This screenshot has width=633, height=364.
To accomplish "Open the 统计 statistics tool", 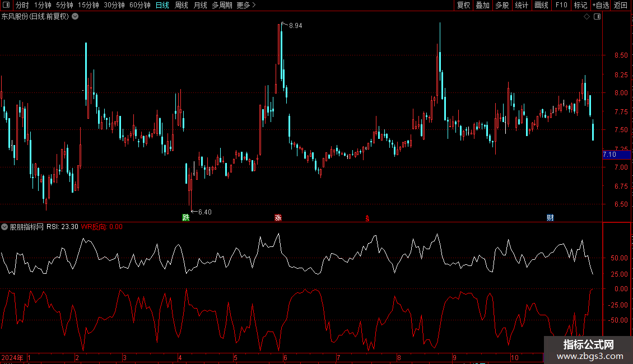I will pos(522,5).
